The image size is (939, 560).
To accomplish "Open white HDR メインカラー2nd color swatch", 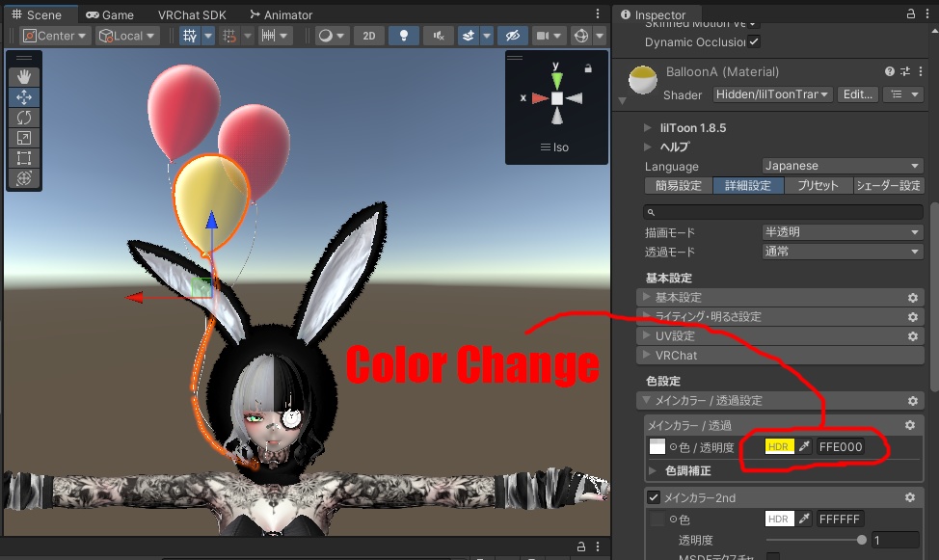I will point(779,519).
